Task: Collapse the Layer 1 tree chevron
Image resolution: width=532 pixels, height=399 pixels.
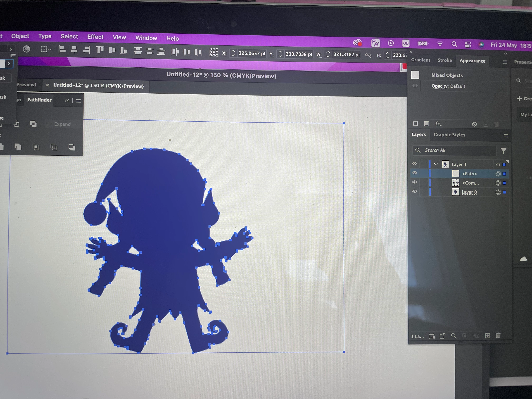Action: pos(436,164)
